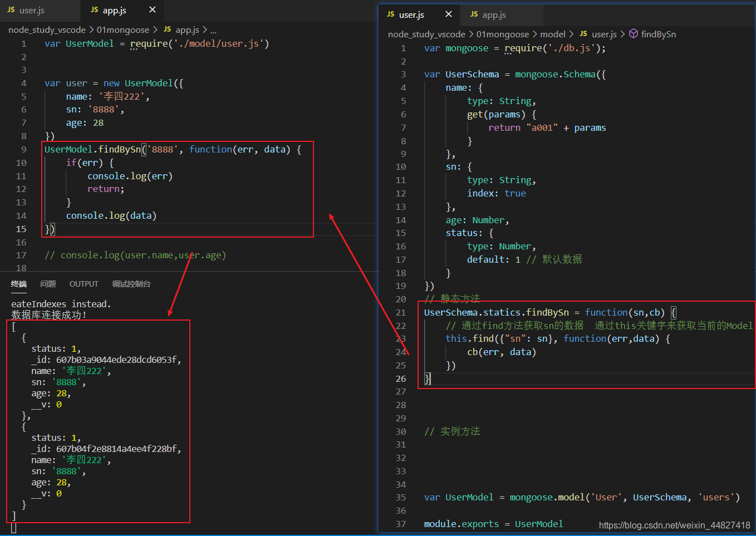Expand the ellipsis breadcrumb in left editor
Image resolution: width=756 pixels, height=536 pixels.
(213, 30)
